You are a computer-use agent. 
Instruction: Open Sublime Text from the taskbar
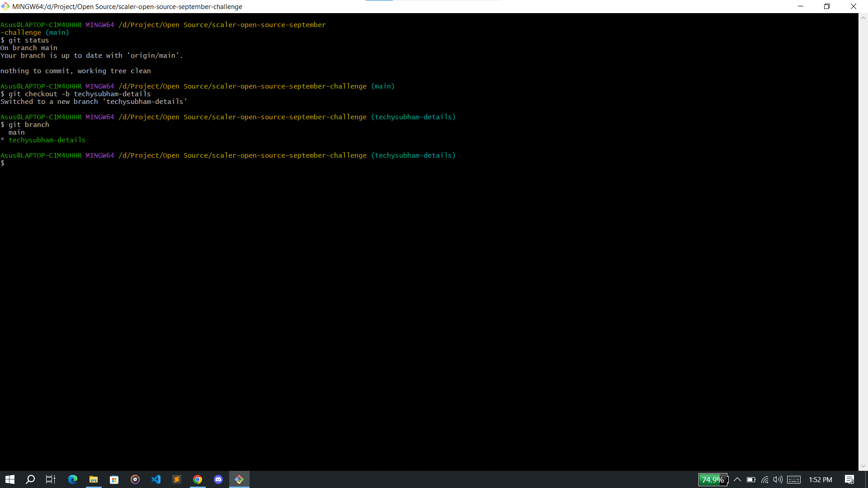point(177,479)
